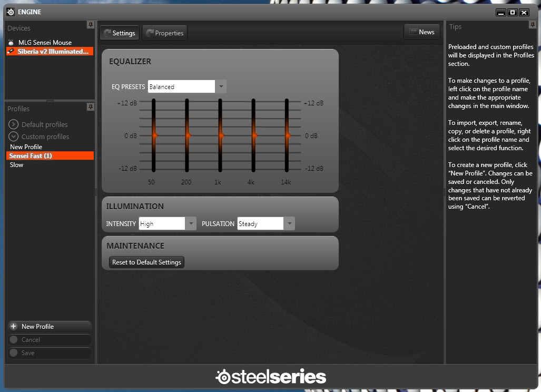This screenshot has width=541, height=392.
Task: Select Siberia v2 Illuminated device
Action: [50, 52]
